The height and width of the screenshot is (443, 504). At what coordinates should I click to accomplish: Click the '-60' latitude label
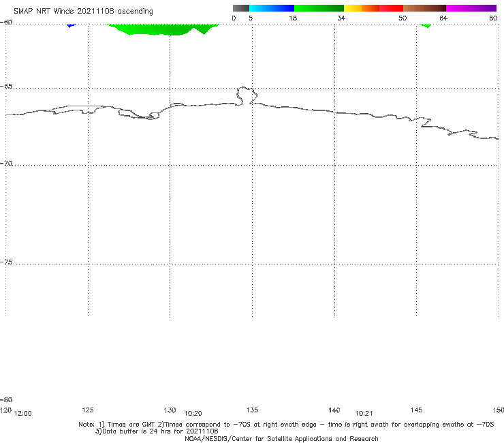click(x=6, y=22)
